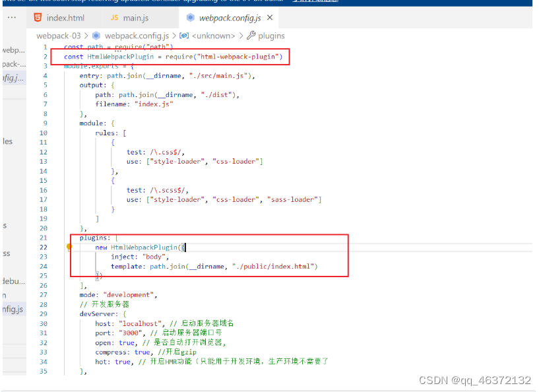541x392 pixels.
Task: Click the webpack icon in the breadcrumb
Action: pos(96,36)
